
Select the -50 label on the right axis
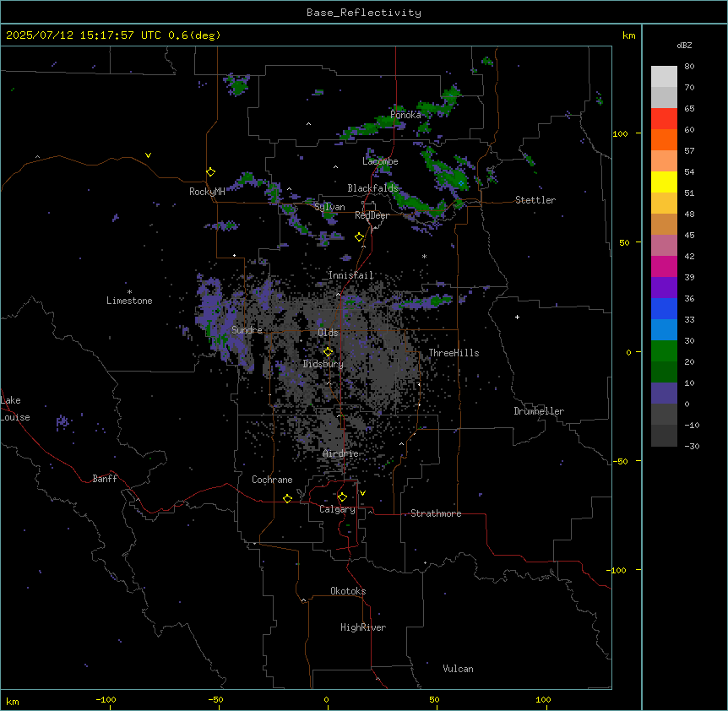pos(620,461)
